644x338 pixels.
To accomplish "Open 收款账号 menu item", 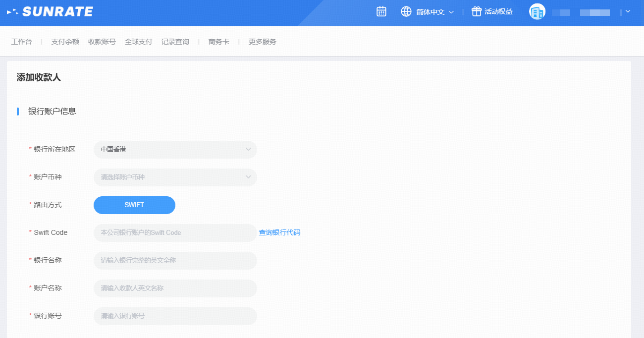I will click(x=102, y=42).
